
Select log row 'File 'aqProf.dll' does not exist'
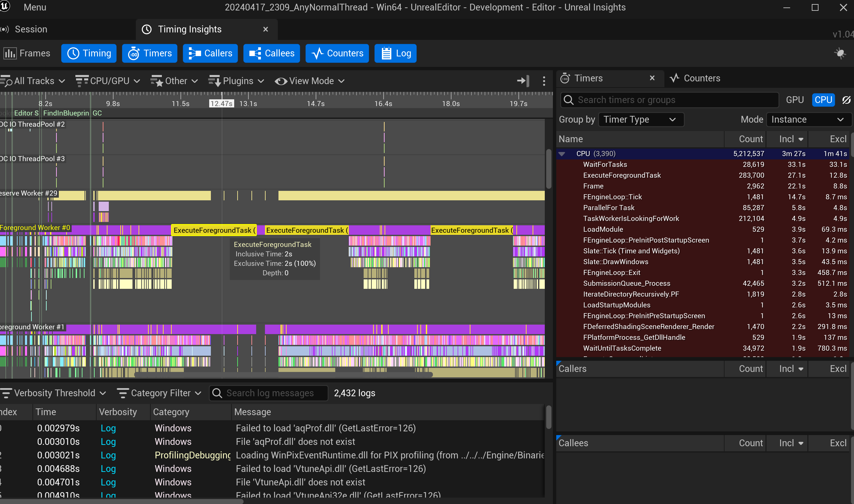click(272, 442)
